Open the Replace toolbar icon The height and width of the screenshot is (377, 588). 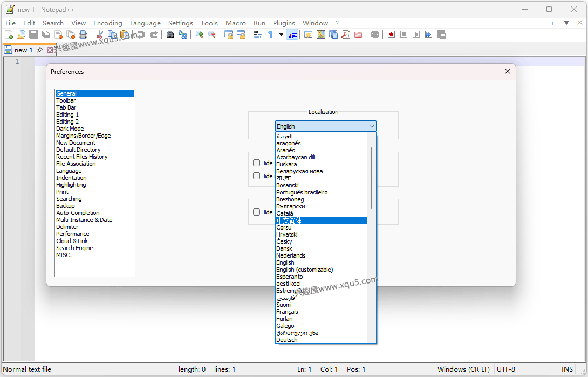click(183, 35)
